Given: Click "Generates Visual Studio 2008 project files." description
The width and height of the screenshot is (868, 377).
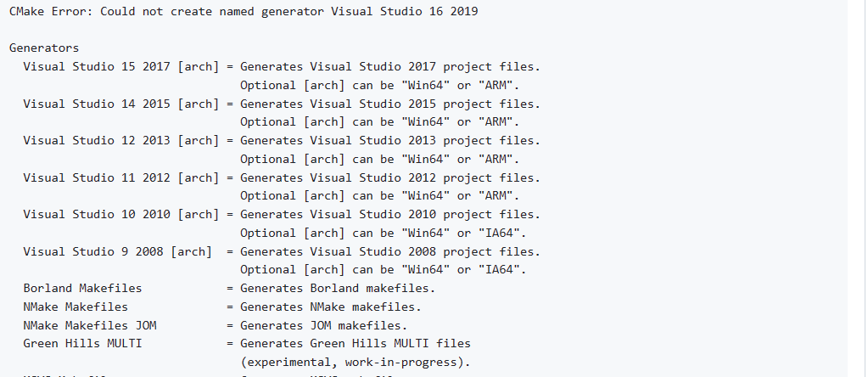Looking at the screenshot, I should pos(390,251).
